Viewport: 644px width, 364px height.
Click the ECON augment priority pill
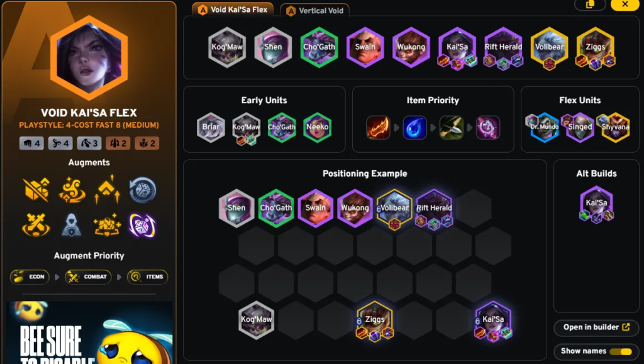pos(30,277)
